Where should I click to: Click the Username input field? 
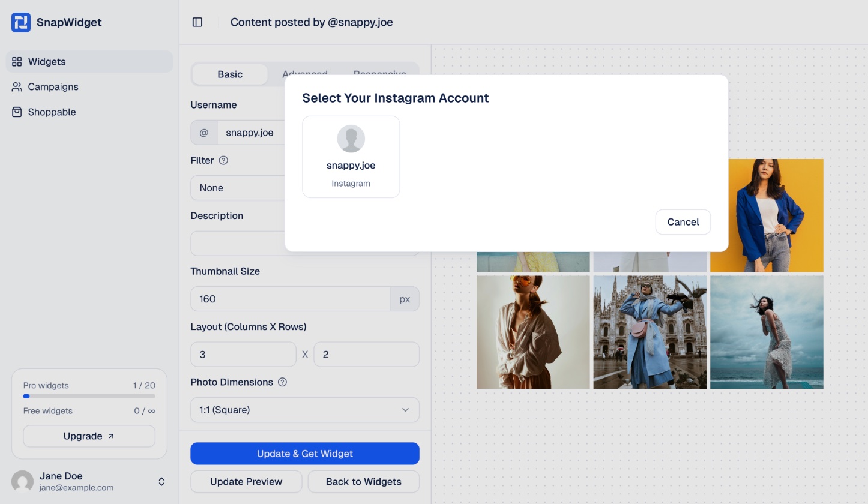coord(252,133)
